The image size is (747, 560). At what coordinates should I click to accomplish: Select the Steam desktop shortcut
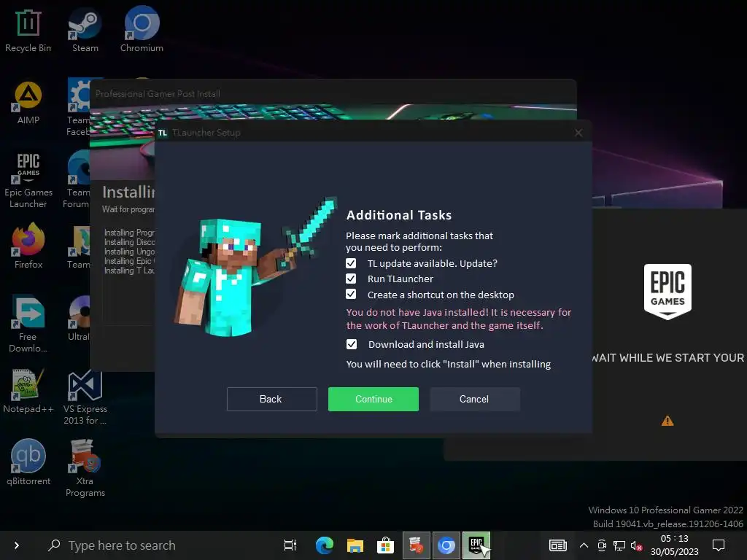[x=85, y=31]
